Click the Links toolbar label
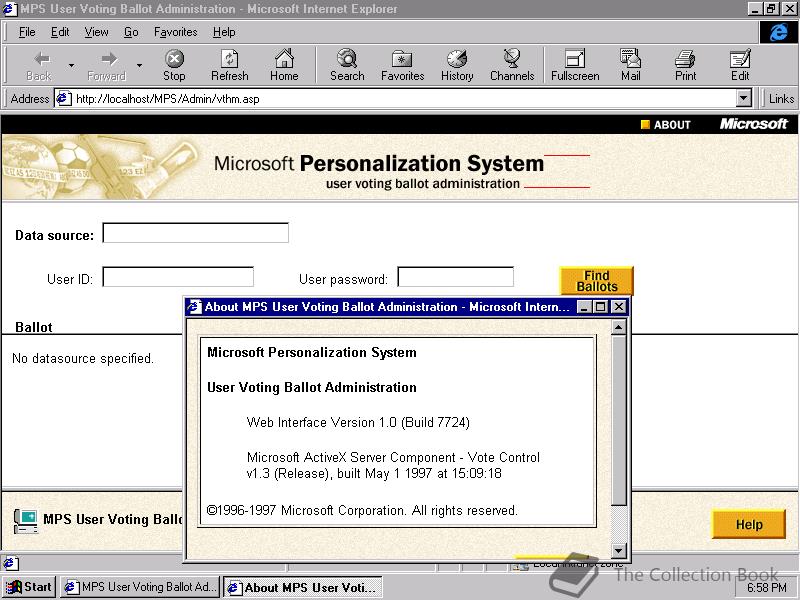Screen dimensions: 800x600 click(x=781, y=98)
